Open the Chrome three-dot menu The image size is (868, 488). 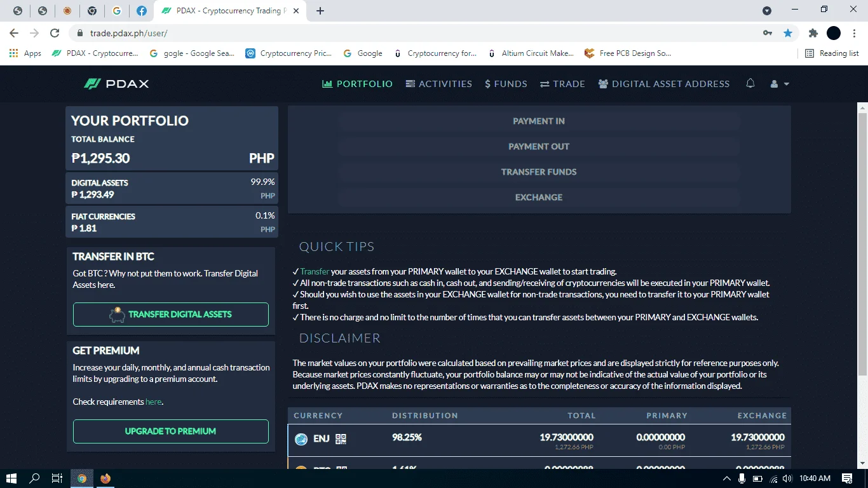tap(854, 33)
